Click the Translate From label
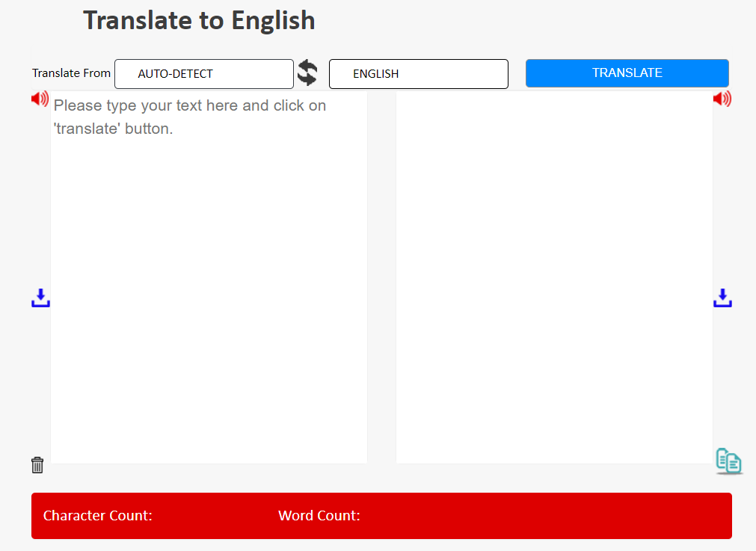 click(x=71, y=73)
